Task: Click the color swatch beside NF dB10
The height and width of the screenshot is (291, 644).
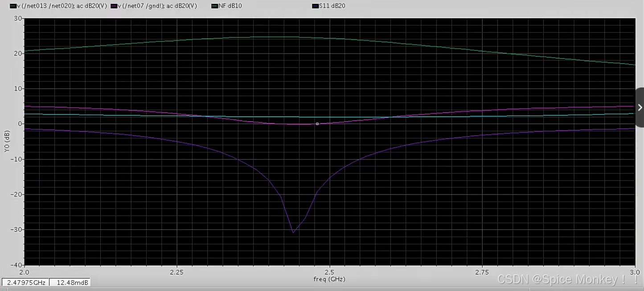Action: tap(214, 6)
